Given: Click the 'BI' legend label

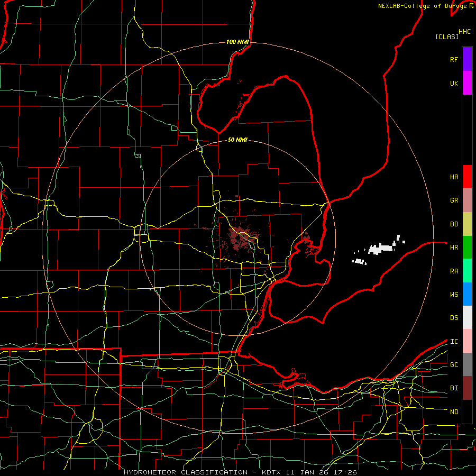Looking at the screenshot, I should [454, 388].
